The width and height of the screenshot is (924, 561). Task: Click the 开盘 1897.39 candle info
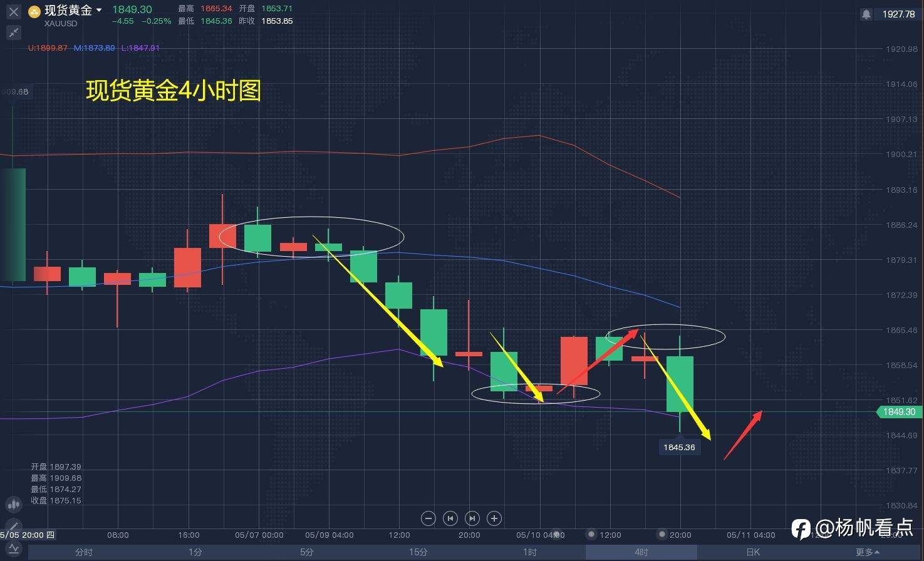coord(56,466)
